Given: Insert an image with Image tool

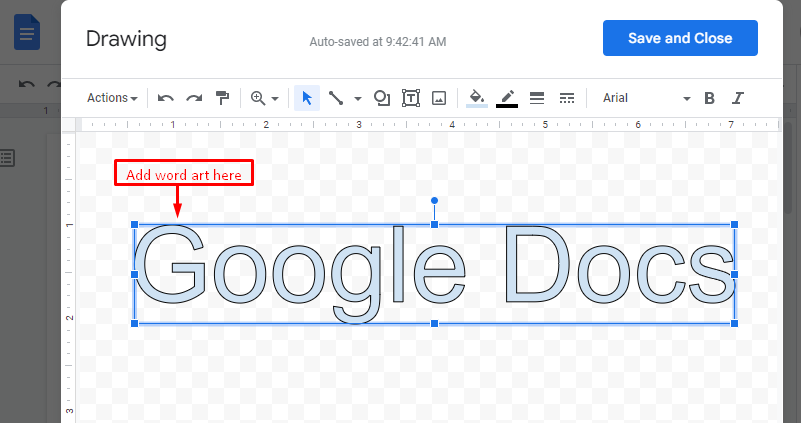Looking at the screenshot, I should click(x=439, y=98).
